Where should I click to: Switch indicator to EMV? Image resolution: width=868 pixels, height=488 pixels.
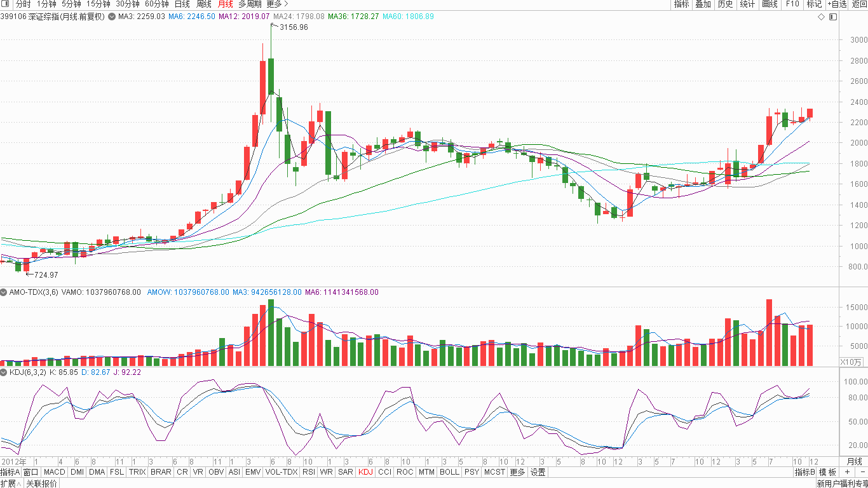(253, 472)
